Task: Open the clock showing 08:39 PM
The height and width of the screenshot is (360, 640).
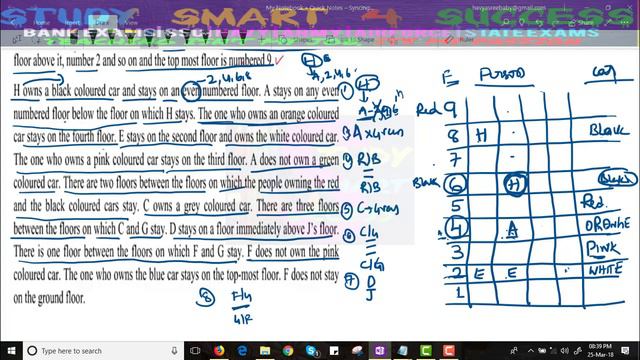Action: (x=600, y=351)
